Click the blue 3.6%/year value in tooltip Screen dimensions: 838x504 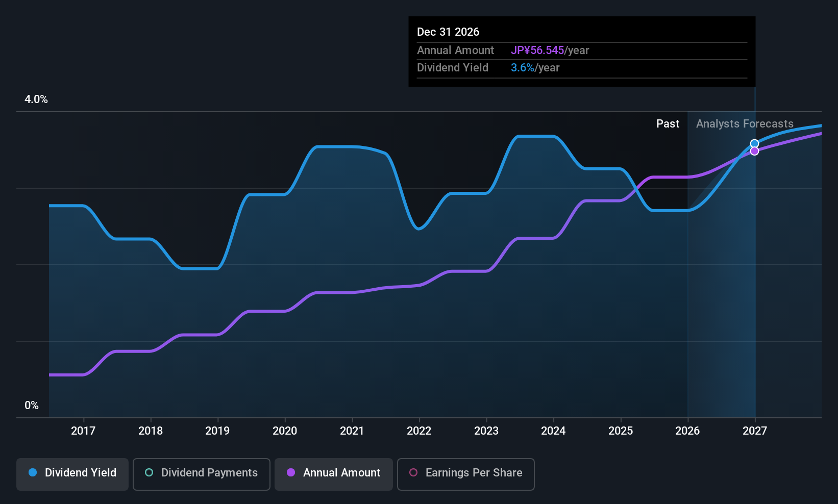click(522, 67)
